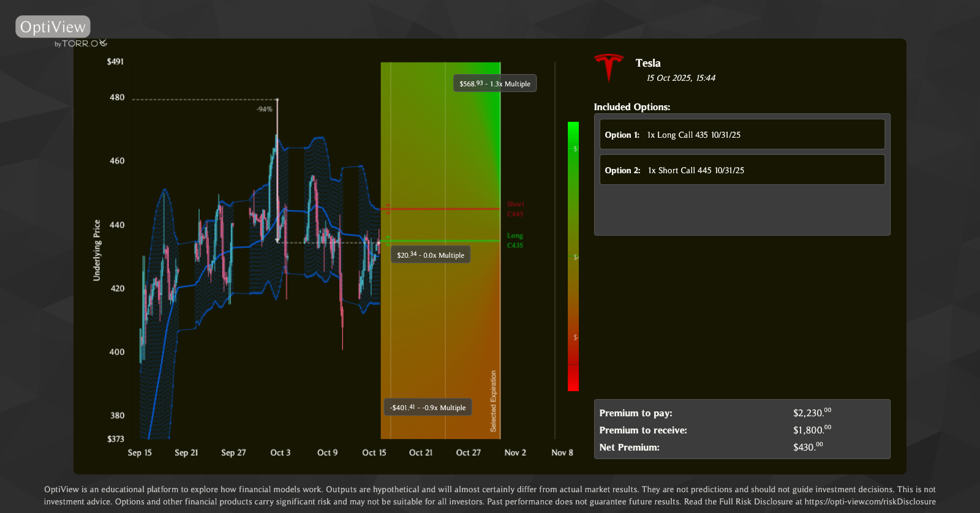Screen dimensions: 980x513
Task: Click the red Tesla logo
Action: [608, 67]
